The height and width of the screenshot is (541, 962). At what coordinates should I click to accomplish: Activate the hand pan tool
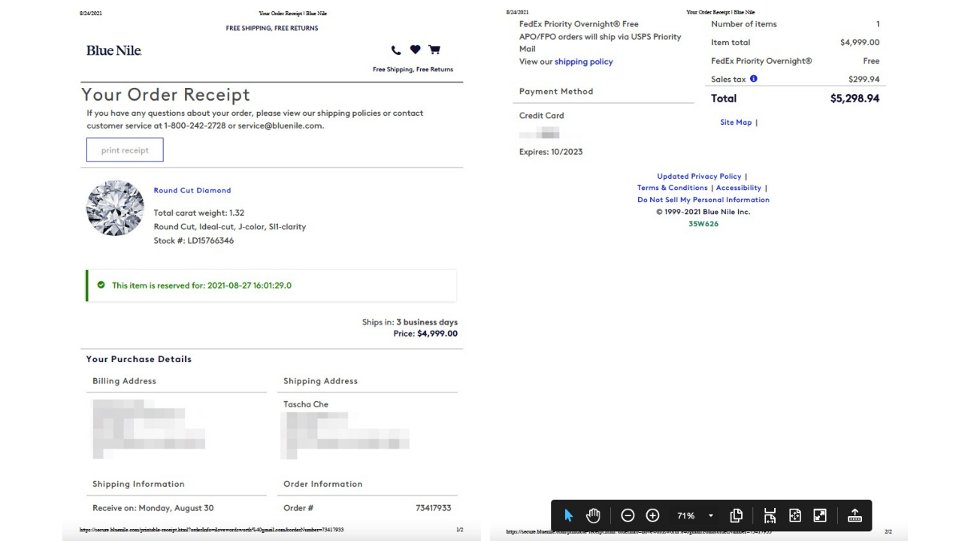click(x=593, y=515)
